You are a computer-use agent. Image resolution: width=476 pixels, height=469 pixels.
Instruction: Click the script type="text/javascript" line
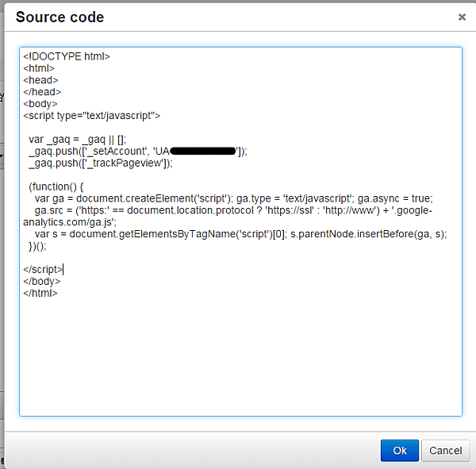coord(92,116)
